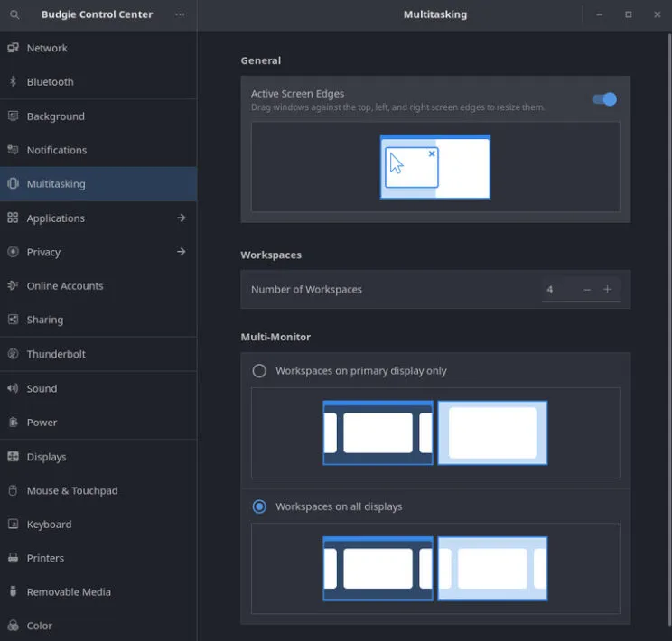Open Notifications settings
Viewport: 672px width, 641px height.
98,150
